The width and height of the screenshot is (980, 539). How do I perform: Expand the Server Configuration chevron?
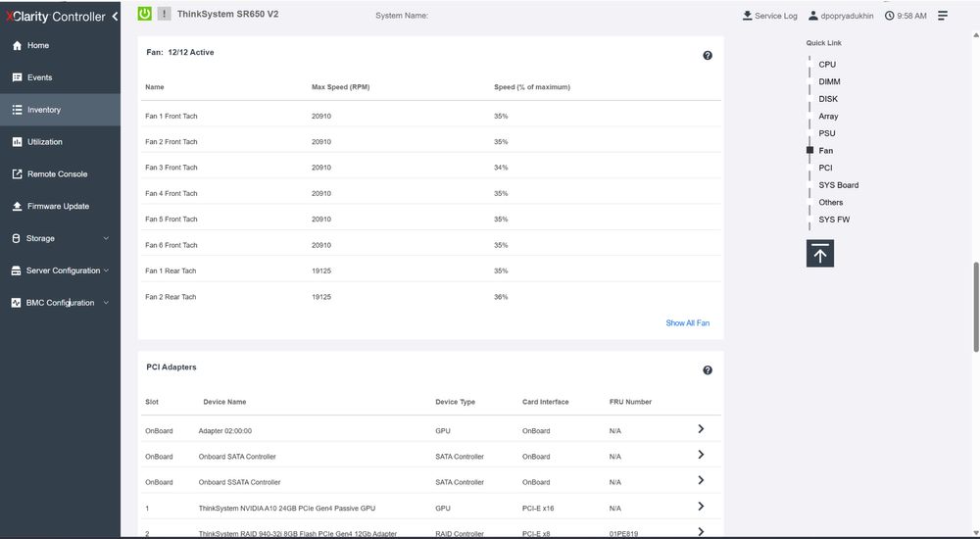[x=106, y=270]
